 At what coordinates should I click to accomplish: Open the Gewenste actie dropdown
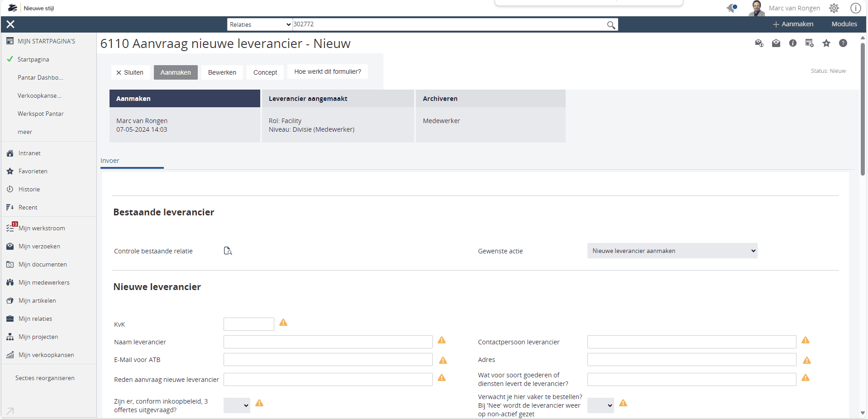click(x=672, y=251)
